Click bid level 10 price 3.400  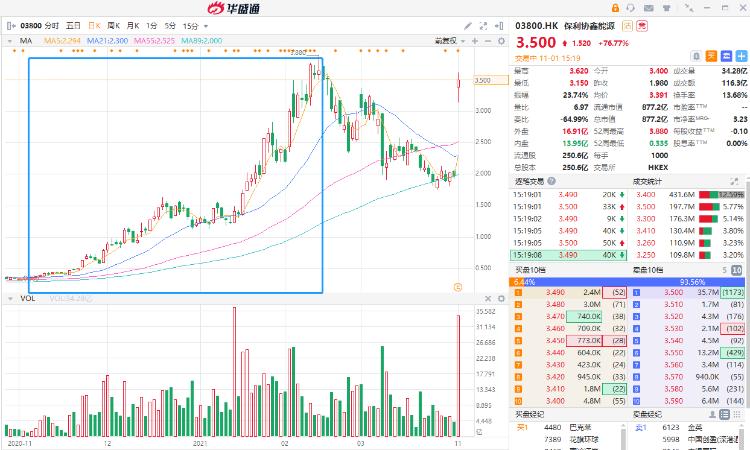(555, 401)
